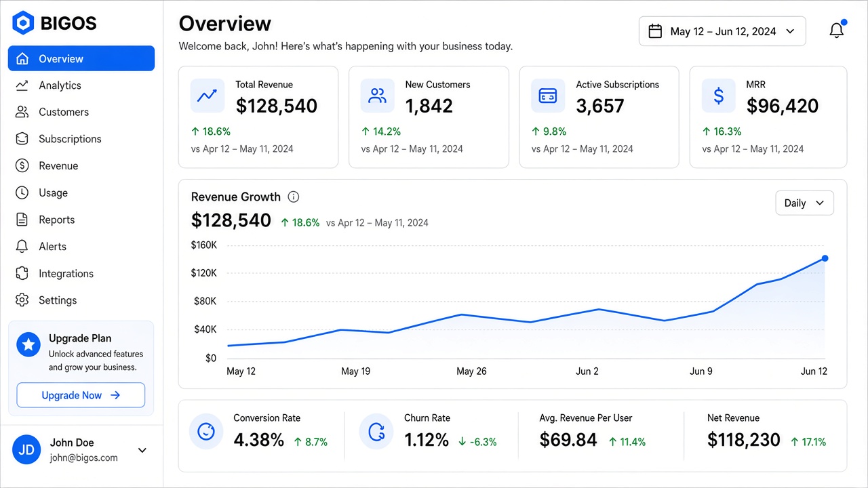Click the 9.8% Active Subscriptions change
868x488 pixels.
[549, 131]
